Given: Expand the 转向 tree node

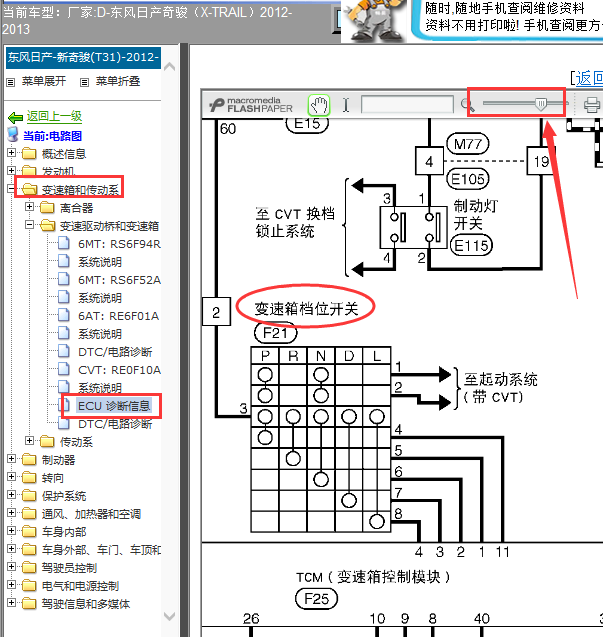Looking at the screenshot, I should (x=11, y=476).
